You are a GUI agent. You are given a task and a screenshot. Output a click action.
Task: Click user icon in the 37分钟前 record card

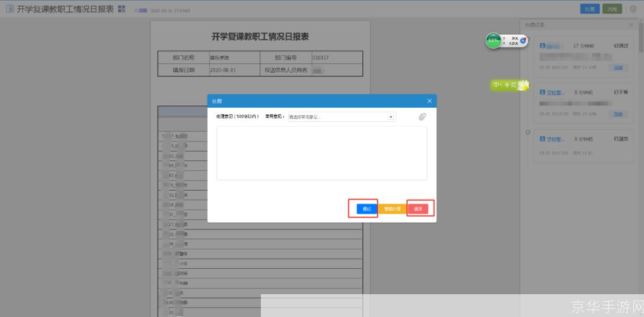point(543,46)
